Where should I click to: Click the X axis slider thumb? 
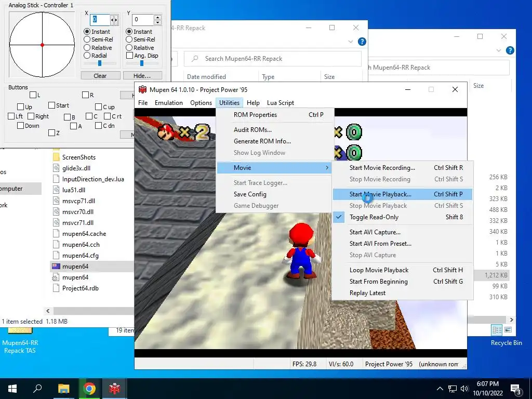tap(100, 63)
